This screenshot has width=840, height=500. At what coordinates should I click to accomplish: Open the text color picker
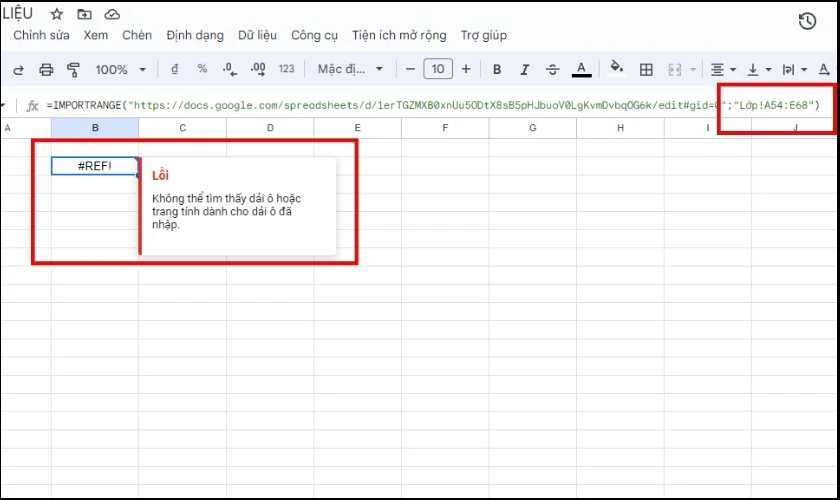(581, 69)
